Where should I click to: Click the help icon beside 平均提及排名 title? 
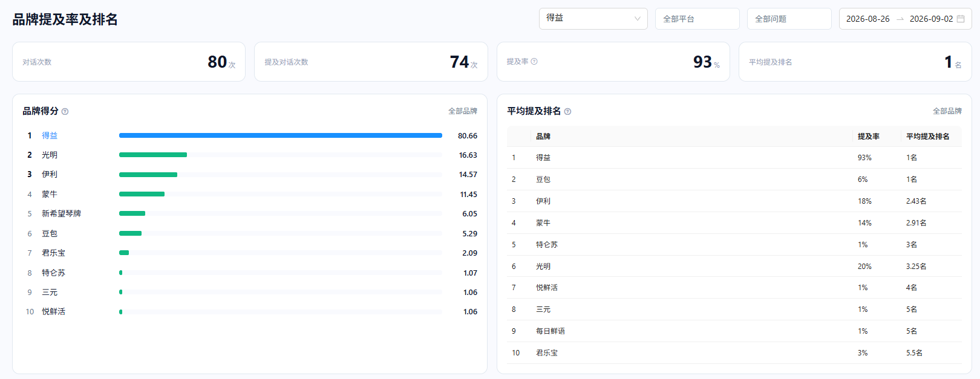tap(567, 111)
